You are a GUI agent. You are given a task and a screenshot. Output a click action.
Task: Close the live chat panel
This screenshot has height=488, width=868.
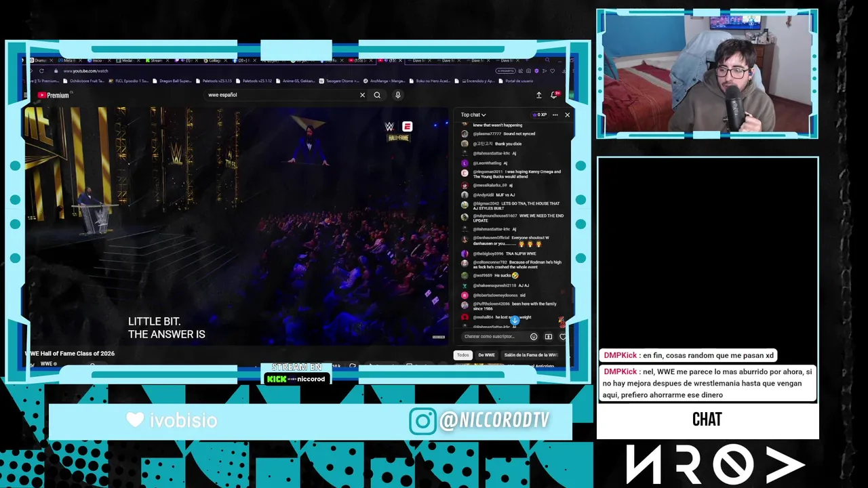tap(568, 115)
